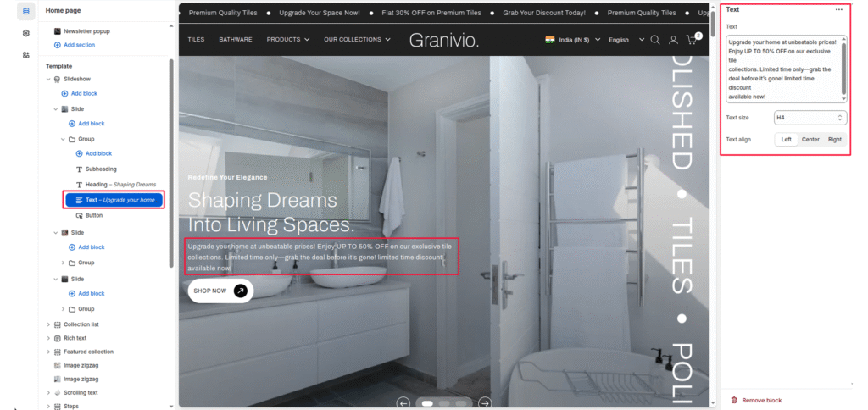This screenshot has height=410, width=868.
Task: Click the previous slide arrow
Action: (x=403, y=402)
